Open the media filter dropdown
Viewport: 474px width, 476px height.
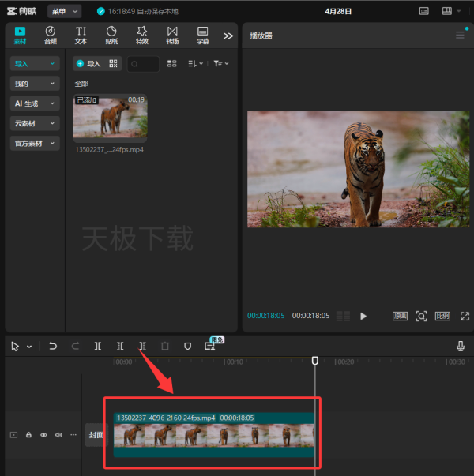(x=221, y=63)
